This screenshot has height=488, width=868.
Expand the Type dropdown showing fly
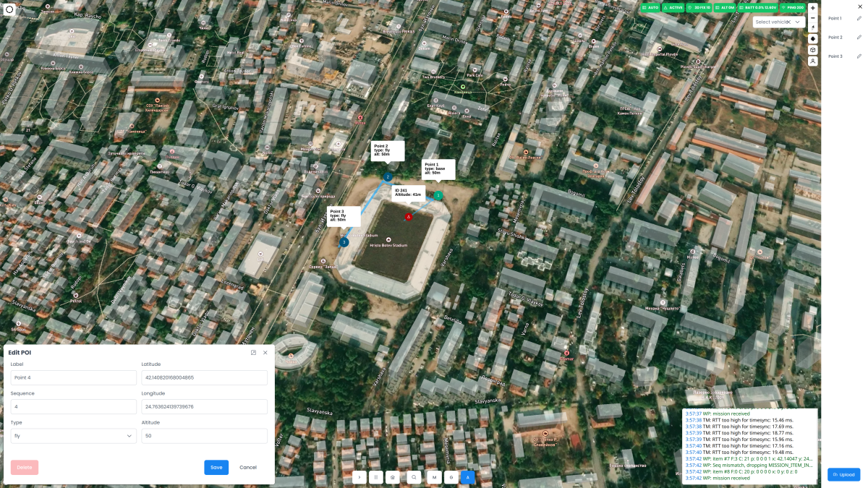point(73,436)
